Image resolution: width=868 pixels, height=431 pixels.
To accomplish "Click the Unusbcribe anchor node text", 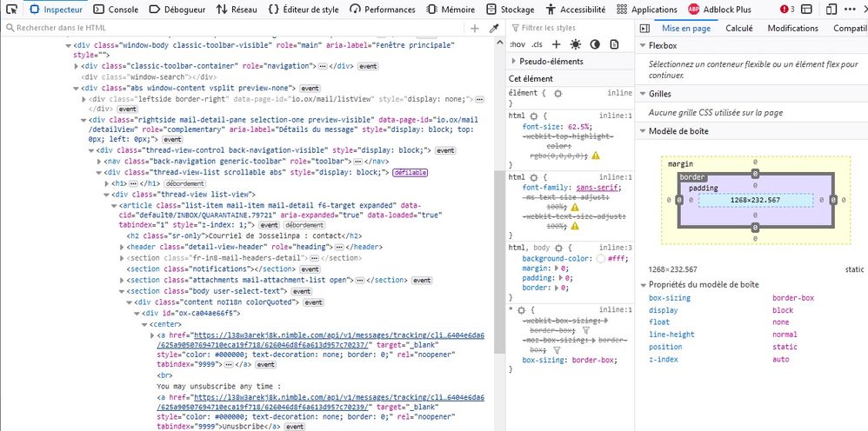I will [x=237, y=428].
